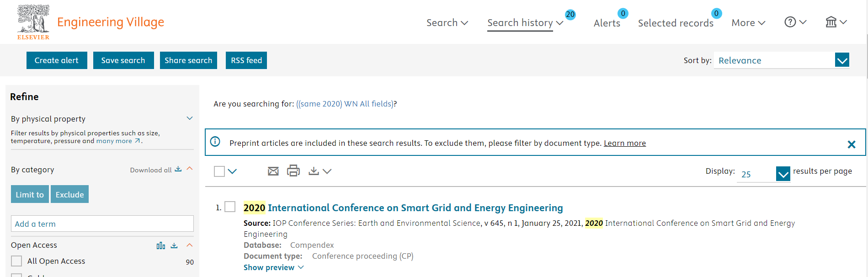The height and width of the screenshot is (277, 868).
Task: Click the RSS feed button
Action: pyautogui.click(x=246, y=60)
